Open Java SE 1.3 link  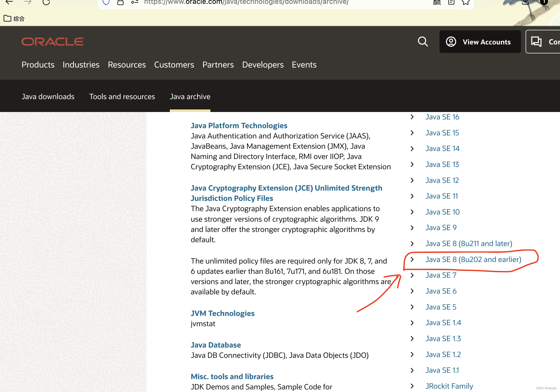pos(443,339)
